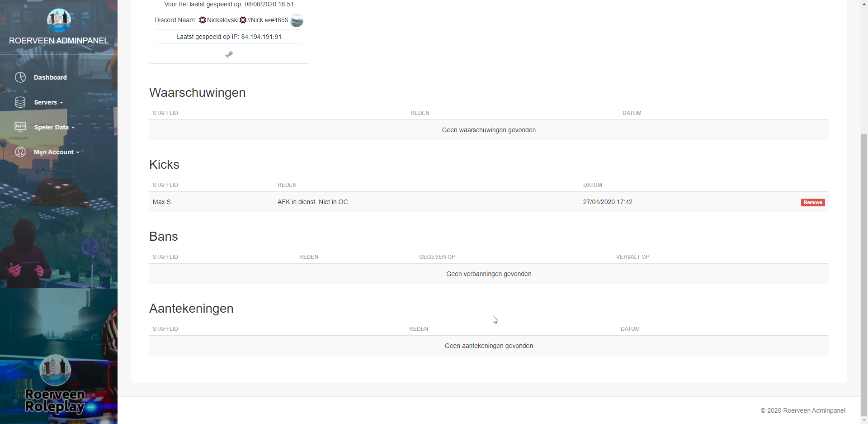Click the scrollbar's up arrow
The width and height of the screenshot is (868, 424).
point(864,3)
